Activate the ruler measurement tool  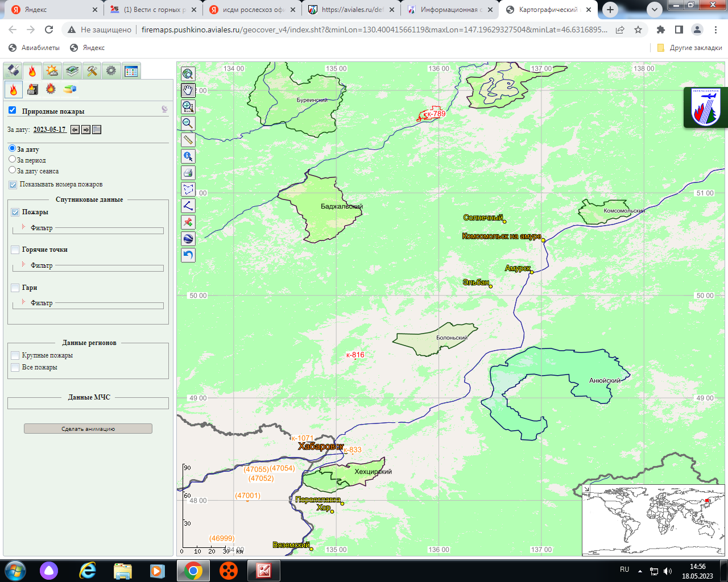188,140
